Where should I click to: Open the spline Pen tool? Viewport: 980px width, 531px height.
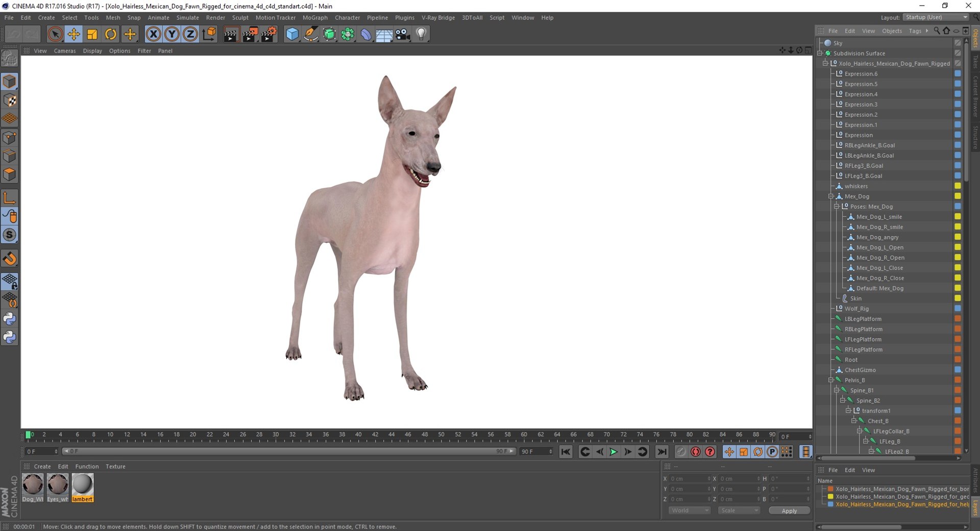tap(310, 34)
